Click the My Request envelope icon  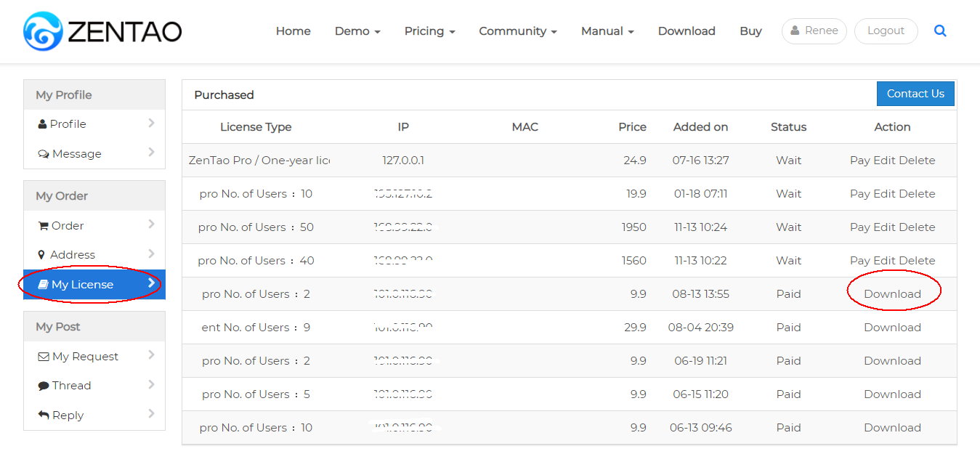tap(44, 357)
